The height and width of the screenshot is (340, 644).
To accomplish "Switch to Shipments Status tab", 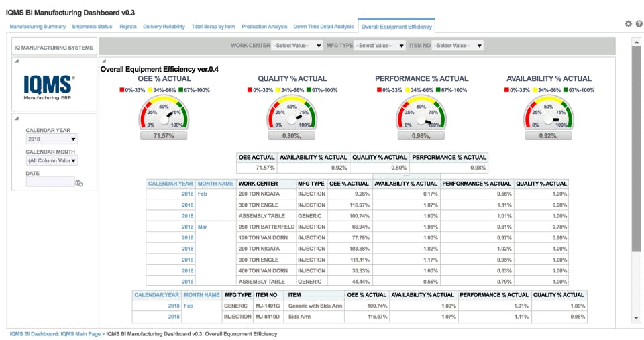I will click(92, 27).
